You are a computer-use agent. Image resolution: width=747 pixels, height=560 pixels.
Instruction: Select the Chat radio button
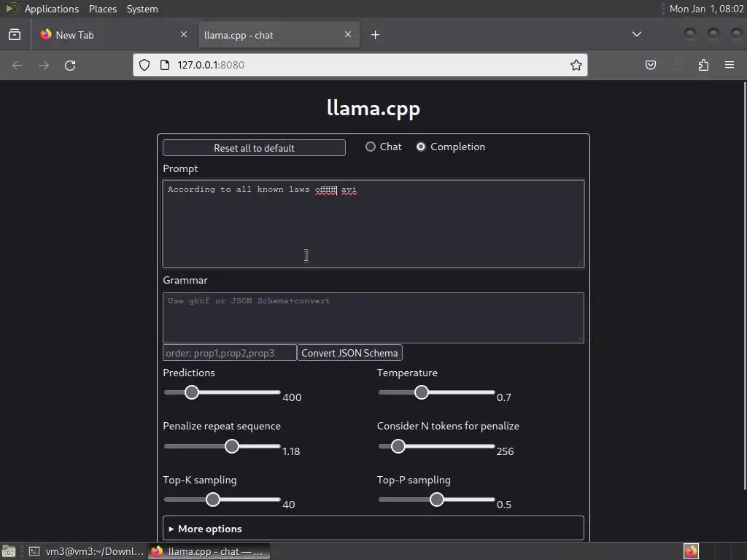(x=370, y=147)
